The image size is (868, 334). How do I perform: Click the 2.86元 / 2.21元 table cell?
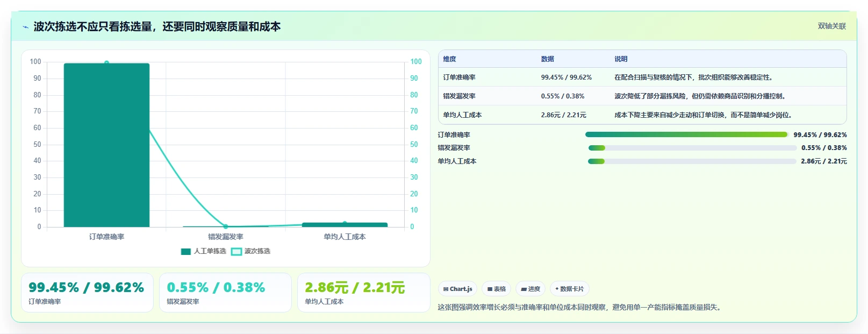564,115
